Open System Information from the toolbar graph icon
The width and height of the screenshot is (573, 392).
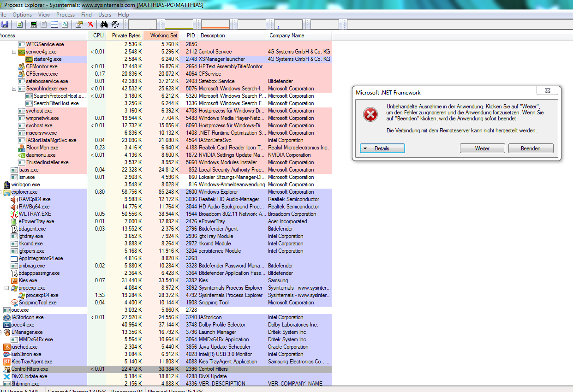click(34, 24)
